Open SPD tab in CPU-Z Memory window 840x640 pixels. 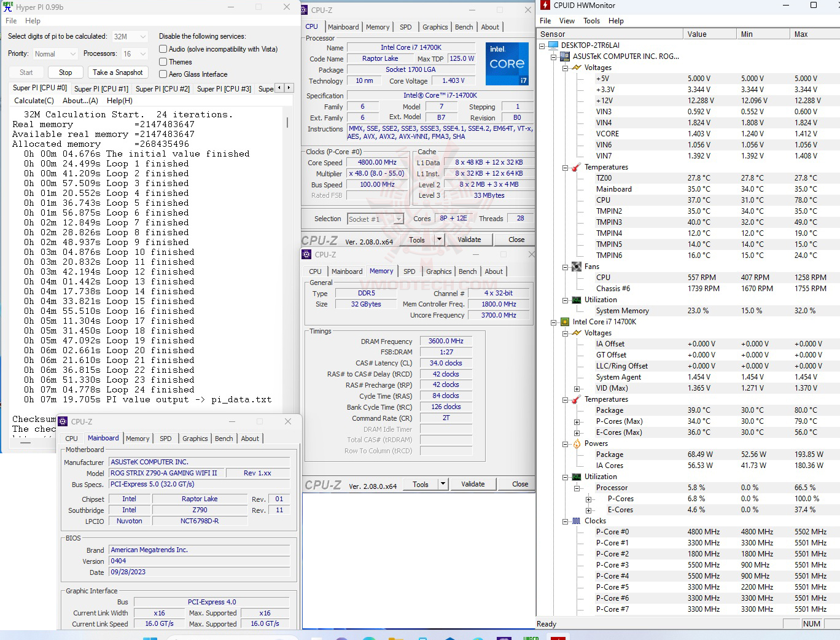[410, 271]
